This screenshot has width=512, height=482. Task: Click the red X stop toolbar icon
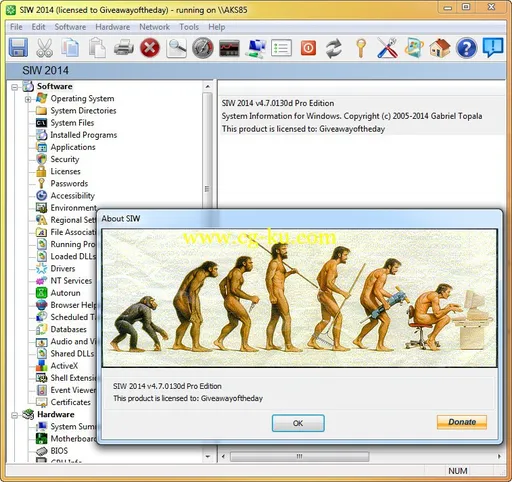point(150,48)
